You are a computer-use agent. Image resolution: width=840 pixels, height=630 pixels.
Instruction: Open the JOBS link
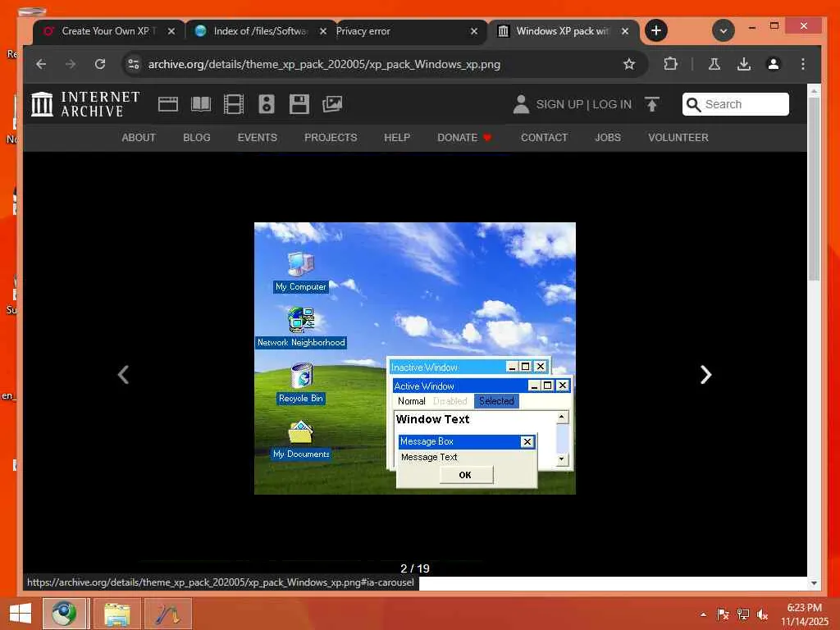coord(608,138)
